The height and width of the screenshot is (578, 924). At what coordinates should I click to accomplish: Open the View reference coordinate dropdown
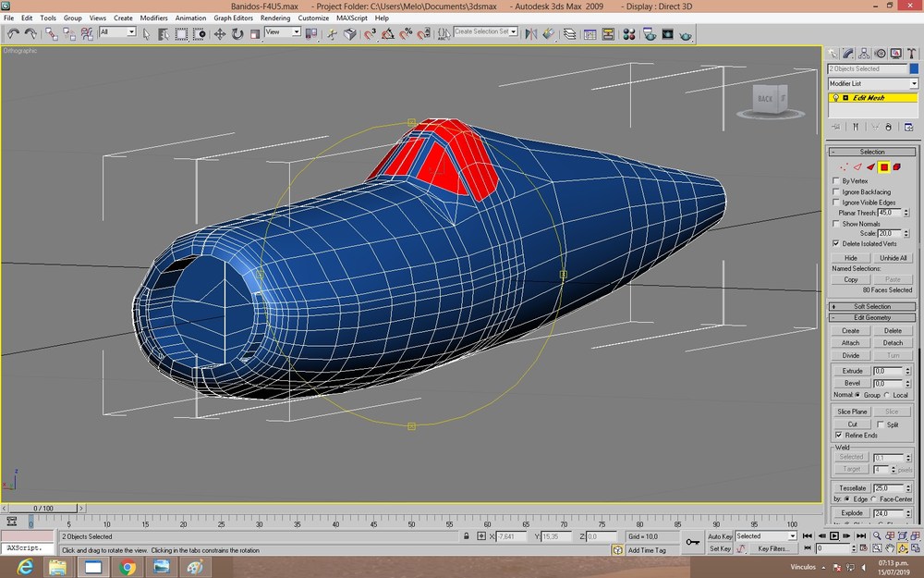tap(283, 31)
